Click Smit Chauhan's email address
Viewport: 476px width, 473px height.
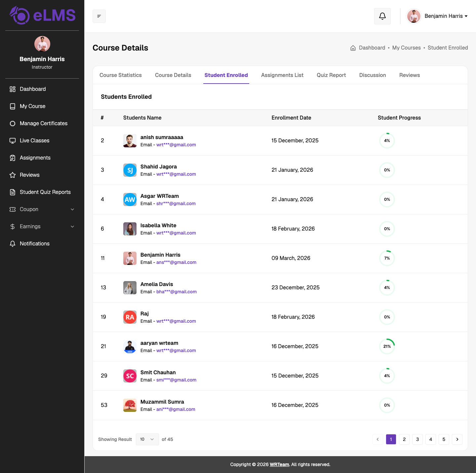pos(177,380)
